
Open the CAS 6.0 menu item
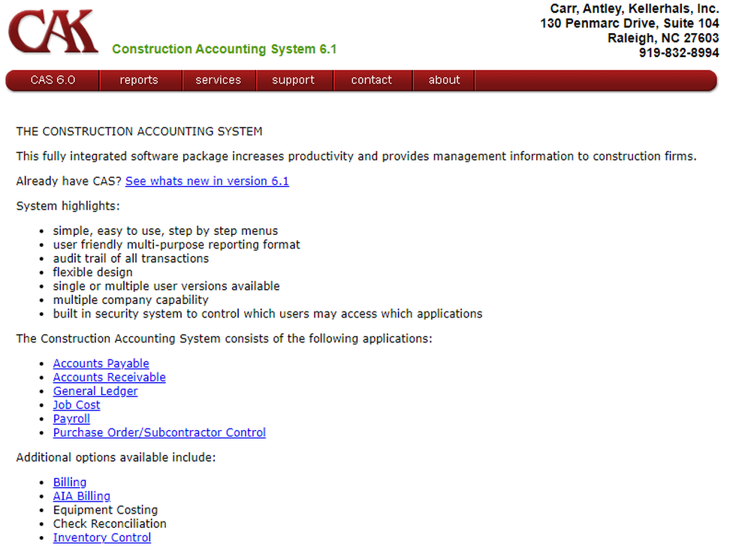[53, 80]
